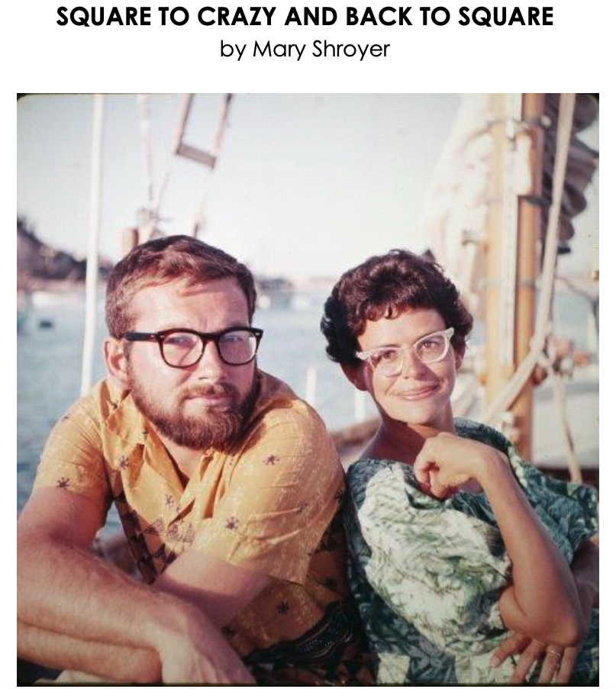Click the word CRAZY in the title
The width and height of the screenshot is (616, 689).
(x=236, y=17)
